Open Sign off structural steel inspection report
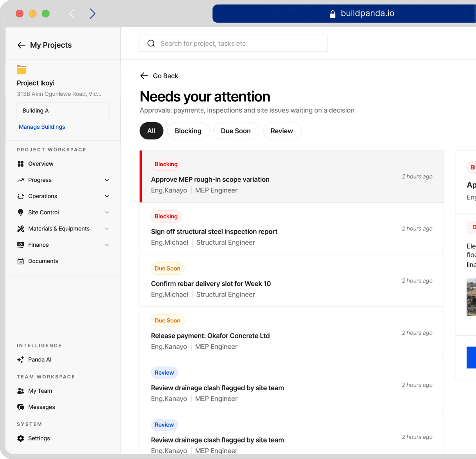The width and height of the screenshot is (476, 459). 292,229
